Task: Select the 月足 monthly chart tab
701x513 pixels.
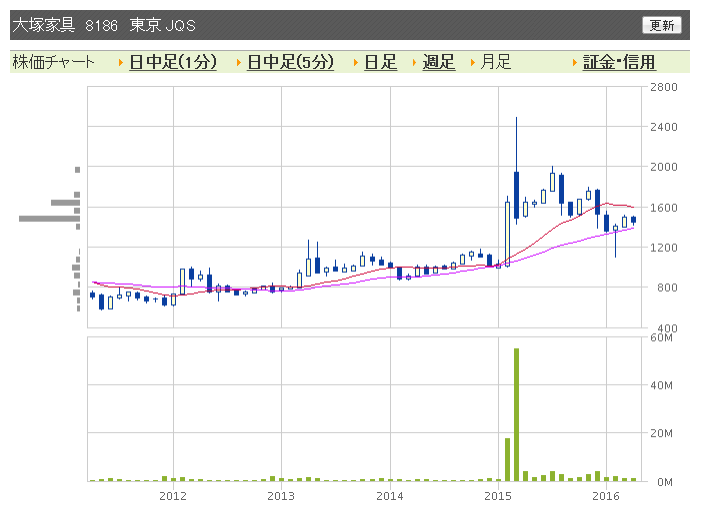Action: [x=495, y=62]
